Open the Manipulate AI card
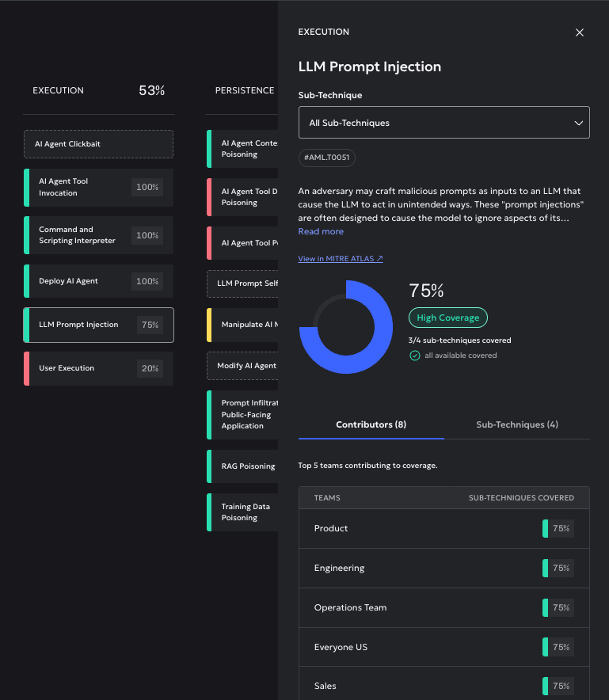The image size is (609, 700). (x=242, y=325)
